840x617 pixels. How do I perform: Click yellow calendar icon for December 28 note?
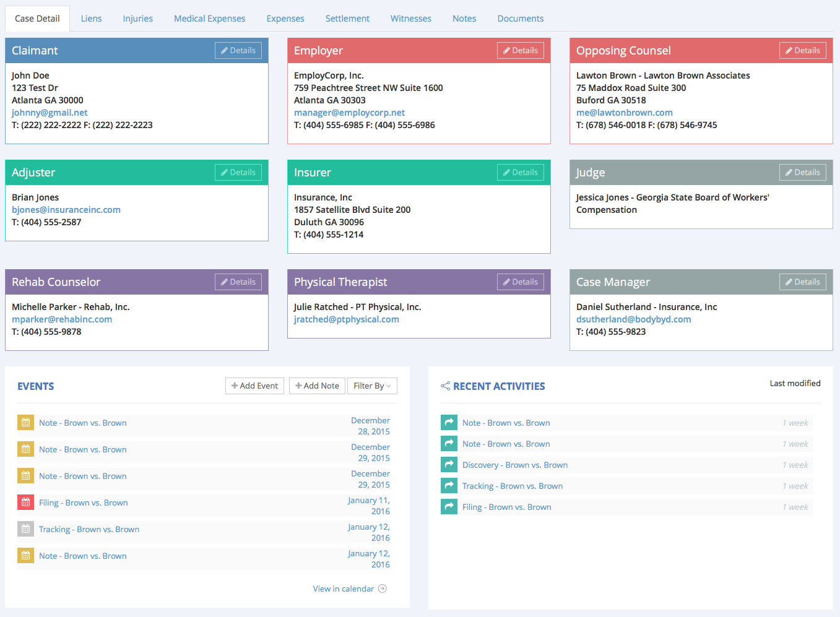(25, 423)
